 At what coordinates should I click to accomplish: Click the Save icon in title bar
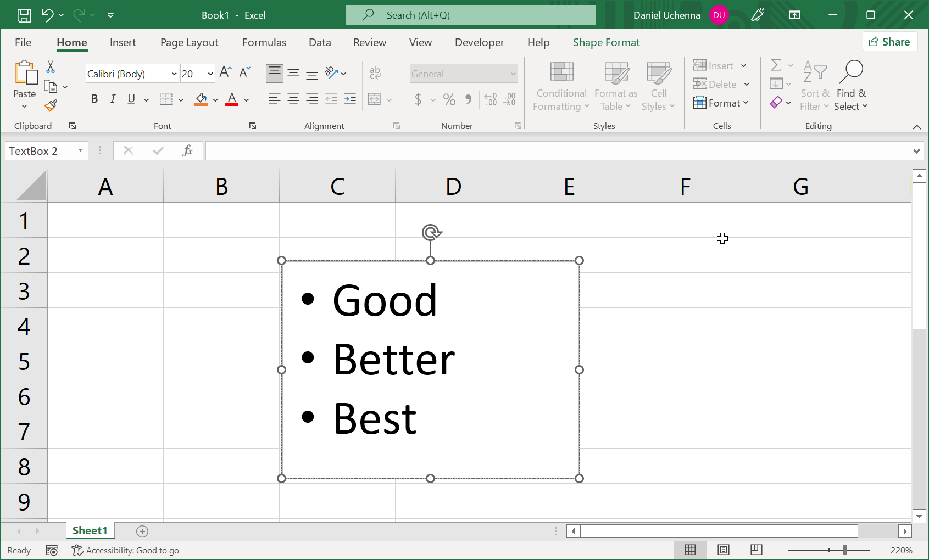(x=24, y=15)
